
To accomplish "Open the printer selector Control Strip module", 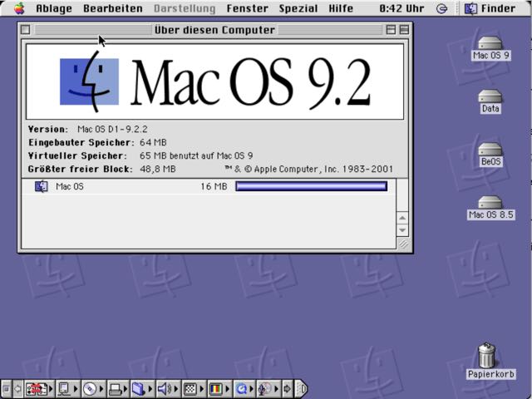I will pyautogui.click(x=119, y=389).
